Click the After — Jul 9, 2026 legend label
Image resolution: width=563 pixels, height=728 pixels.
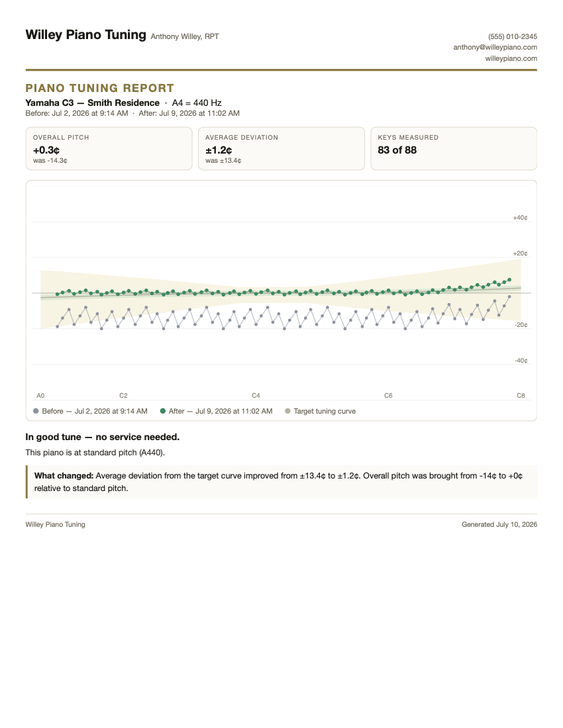[221, 412]
